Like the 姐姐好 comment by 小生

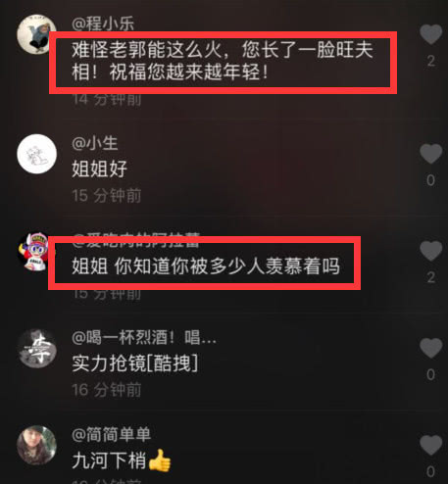point(431,154)
